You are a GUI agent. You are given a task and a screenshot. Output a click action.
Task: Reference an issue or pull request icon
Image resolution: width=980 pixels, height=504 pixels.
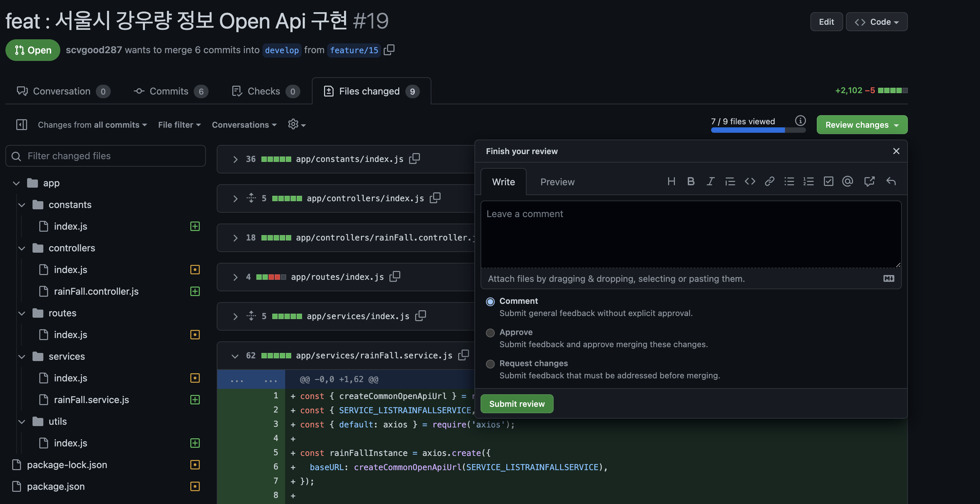click(x=869, y=182)
